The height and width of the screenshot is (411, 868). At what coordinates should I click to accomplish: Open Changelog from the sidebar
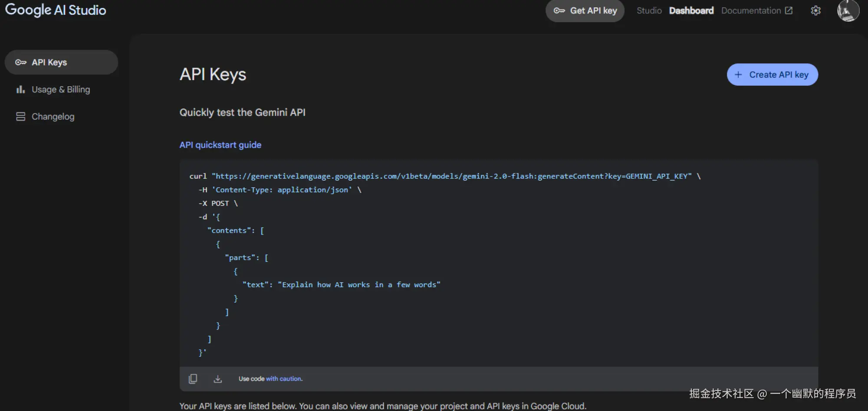pos(53,116)
